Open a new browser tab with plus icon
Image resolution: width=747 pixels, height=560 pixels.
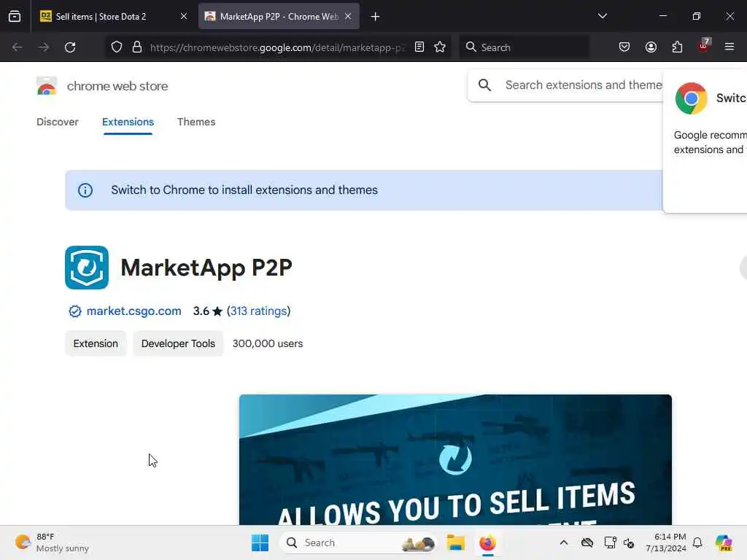376,17
